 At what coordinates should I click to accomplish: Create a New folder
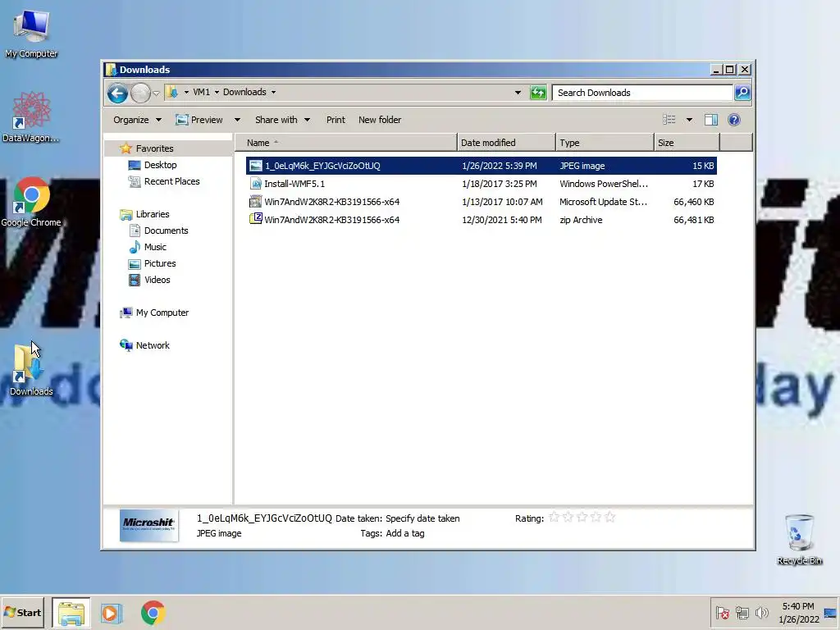click(379, 120)
